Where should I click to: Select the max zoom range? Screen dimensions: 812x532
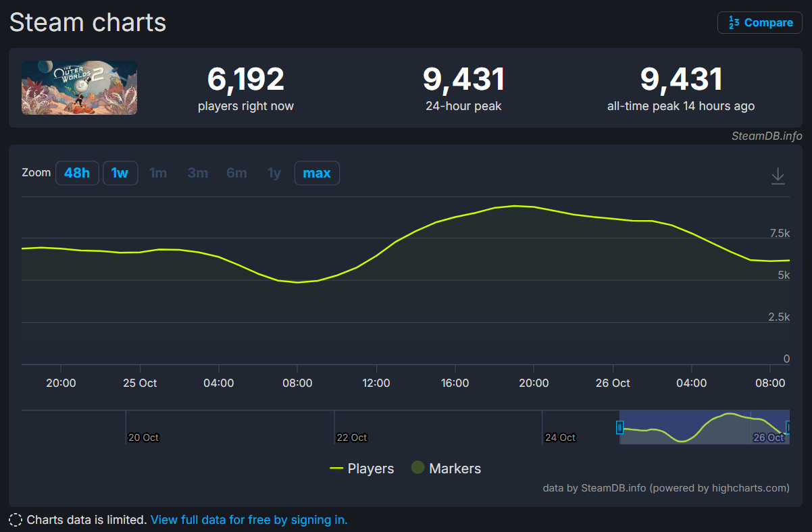tap(317, 173)
